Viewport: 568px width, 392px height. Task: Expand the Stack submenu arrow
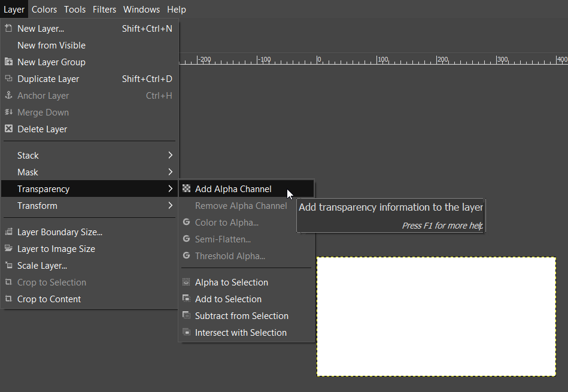click(170, 155)
